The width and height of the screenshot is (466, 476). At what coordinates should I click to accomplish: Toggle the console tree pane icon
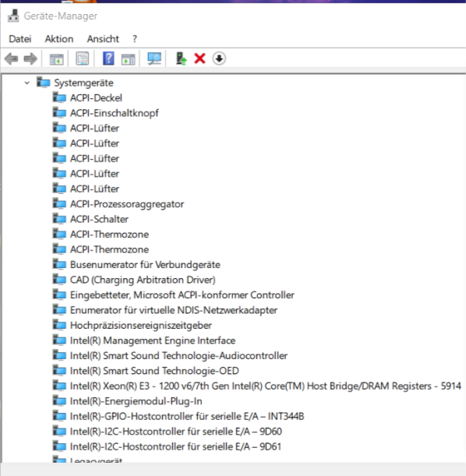pyautogui.click(x=57, y=59)
